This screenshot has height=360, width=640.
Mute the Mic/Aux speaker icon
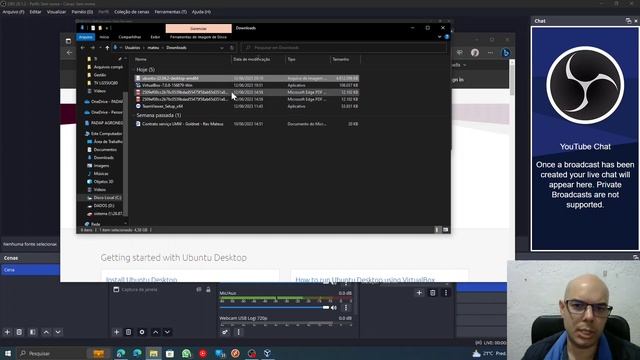pos(334,308)
